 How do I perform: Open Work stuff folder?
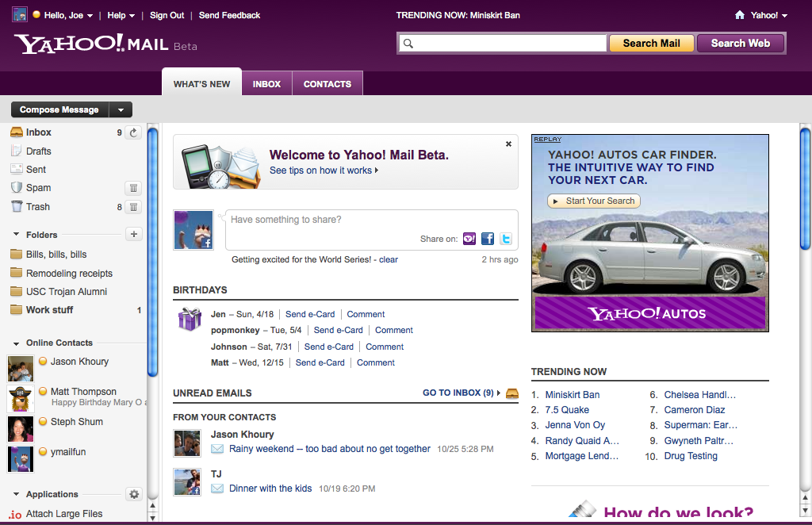(49, 309)
